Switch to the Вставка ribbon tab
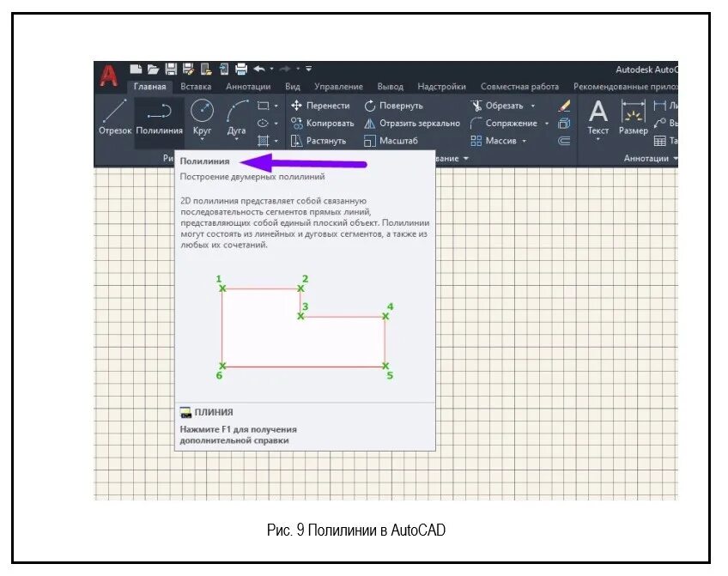The height and width of the screenshot is (576, 728). 196,87
